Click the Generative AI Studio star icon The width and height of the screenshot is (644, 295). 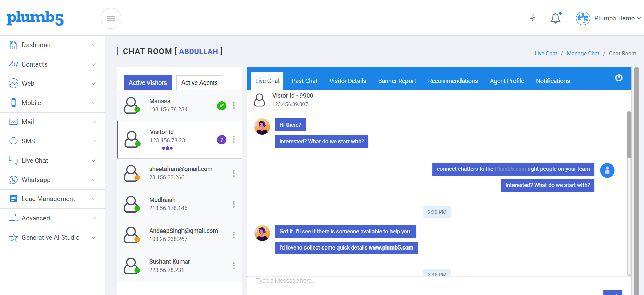(13, 237)
